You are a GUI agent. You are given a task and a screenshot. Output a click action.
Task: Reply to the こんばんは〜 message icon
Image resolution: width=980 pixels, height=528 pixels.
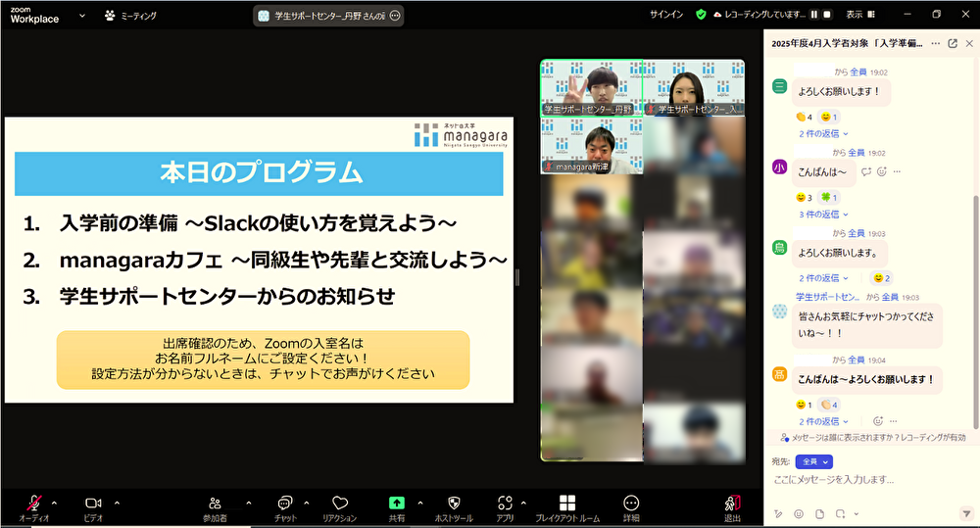click(x=866, y=171)
